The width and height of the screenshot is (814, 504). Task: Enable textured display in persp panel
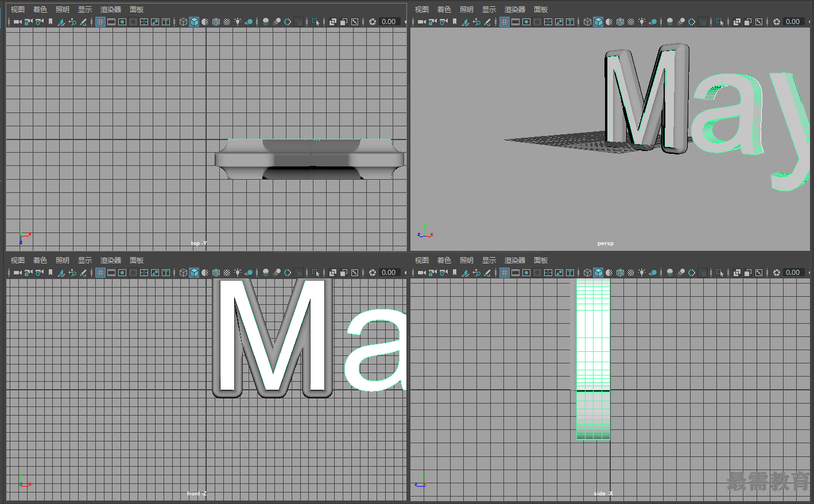click(631, 22)
